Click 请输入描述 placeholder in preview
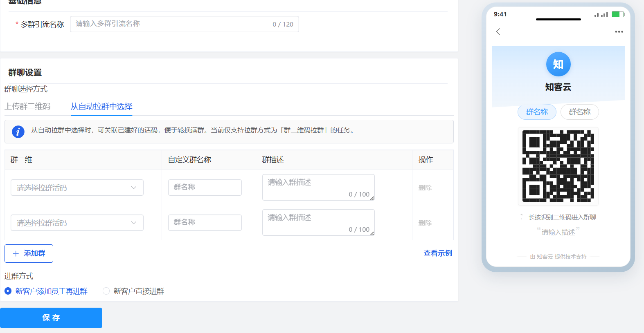The width and height of the screenshot is (644, 333). pyautogui.click(x=558, y=232)
